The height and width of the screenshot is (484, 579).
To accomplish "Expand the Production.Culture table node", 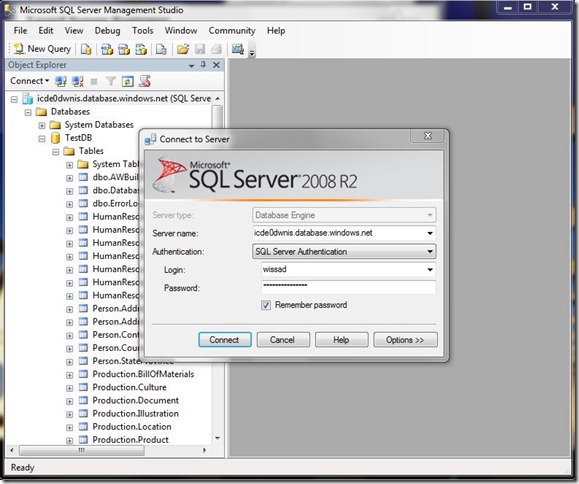I will (x=69, y=388).
